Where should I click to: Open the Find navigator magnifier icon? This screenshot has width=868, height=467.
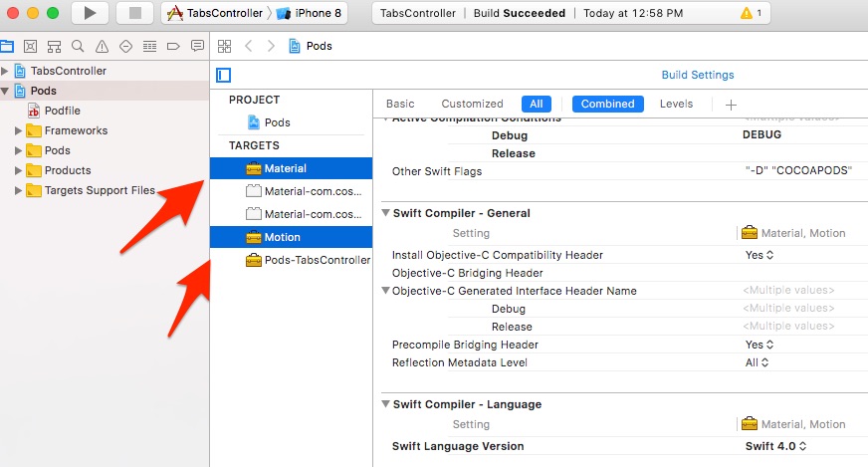[78, 46]
